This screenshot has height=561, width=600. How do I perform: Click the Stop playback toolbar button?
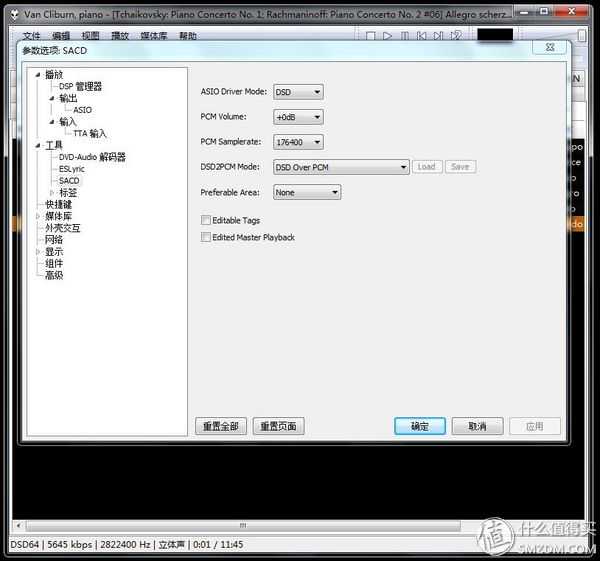pyautogui.click(x=370, y=36)
